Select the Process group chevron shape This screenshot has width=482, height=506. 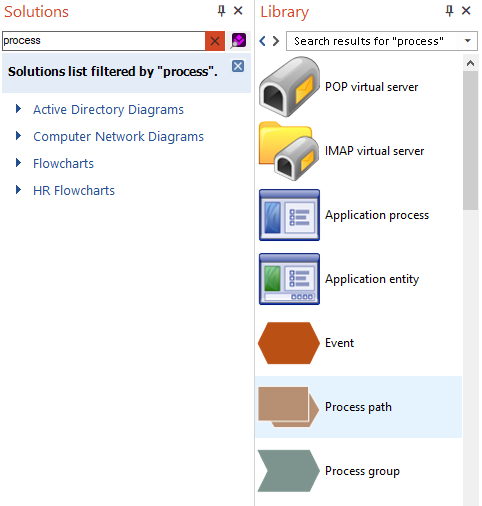point(289,471)
